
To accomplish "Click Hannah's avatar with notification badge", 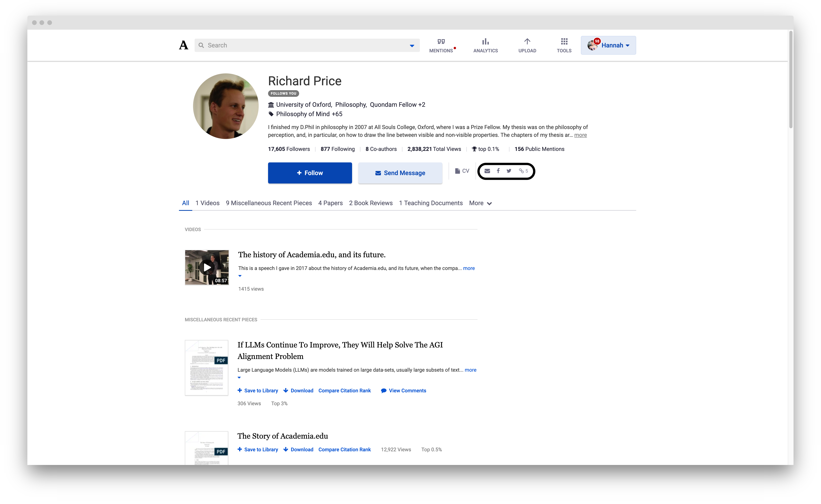I will [593, 45].
